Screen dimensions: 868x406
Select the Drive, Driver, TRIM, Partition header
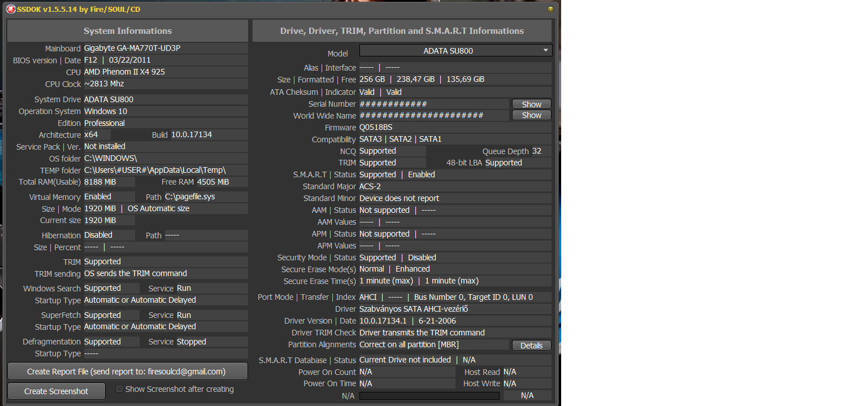[402, 31]
